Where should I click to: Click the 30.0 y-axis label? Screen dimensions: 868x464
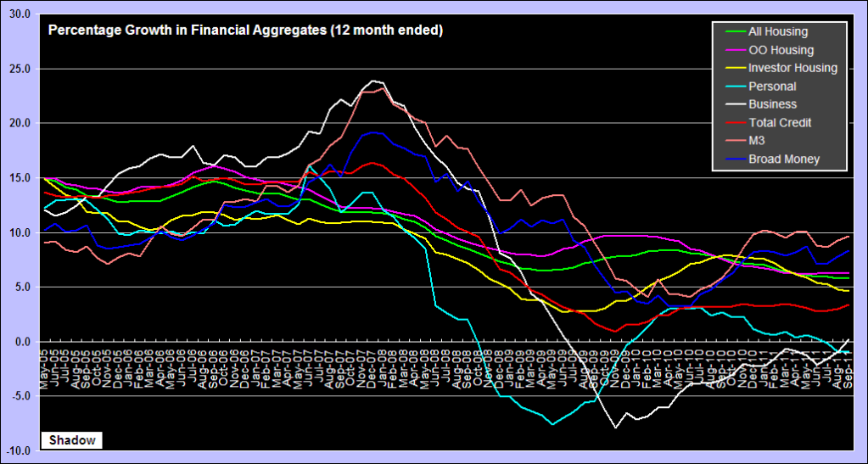[x=19, y=14]
